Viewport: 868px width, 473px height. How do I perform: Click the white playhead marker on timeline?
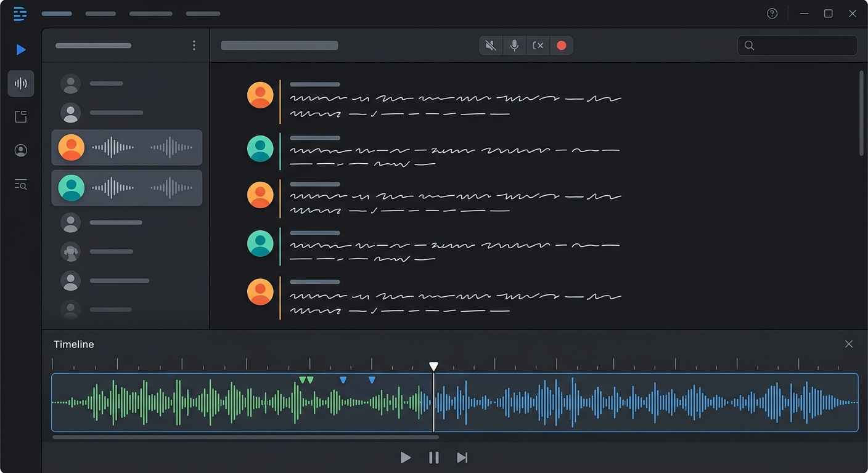[x=434, y=366]
